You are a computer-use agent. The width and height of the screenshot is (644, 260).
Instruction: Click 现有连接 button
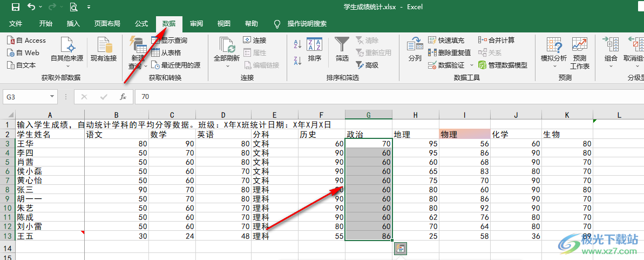(104, 49)
